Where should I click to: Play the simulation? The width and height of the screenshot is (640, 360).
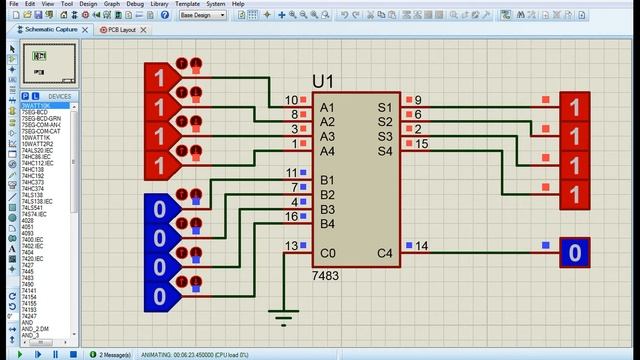[x=20, y=354]
